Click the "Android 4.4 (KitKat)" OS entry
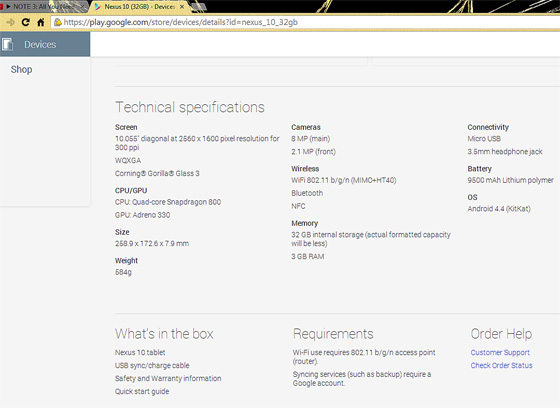This screenshot has width=560, height=408. point(499,209)
